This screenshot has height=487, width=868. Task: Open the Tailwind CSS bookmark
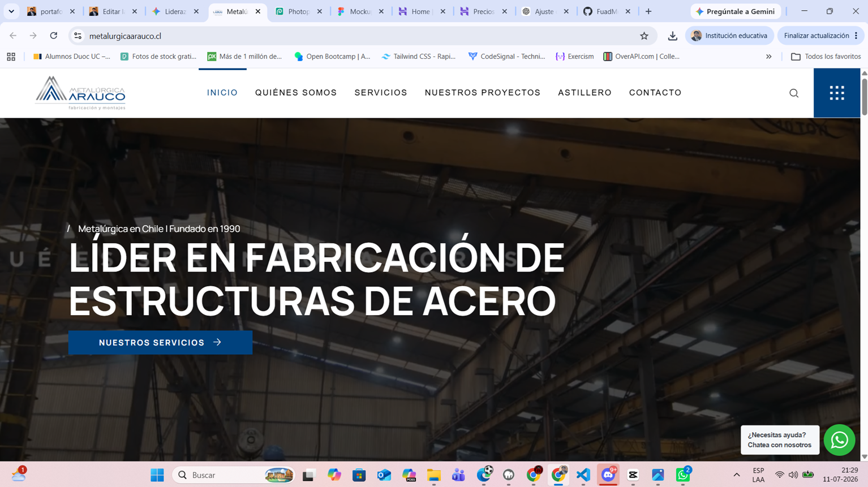(x=419, y=57)
